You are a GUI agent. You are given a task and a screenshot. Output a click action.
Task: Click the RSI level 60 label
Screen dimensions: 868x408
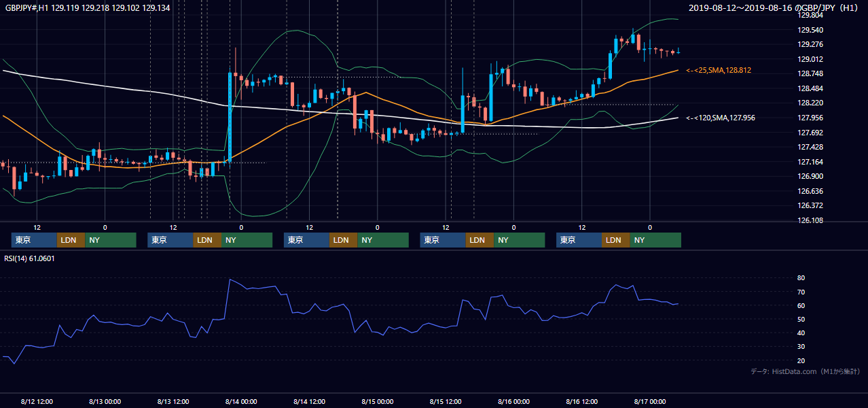click(x=801, y=305)
